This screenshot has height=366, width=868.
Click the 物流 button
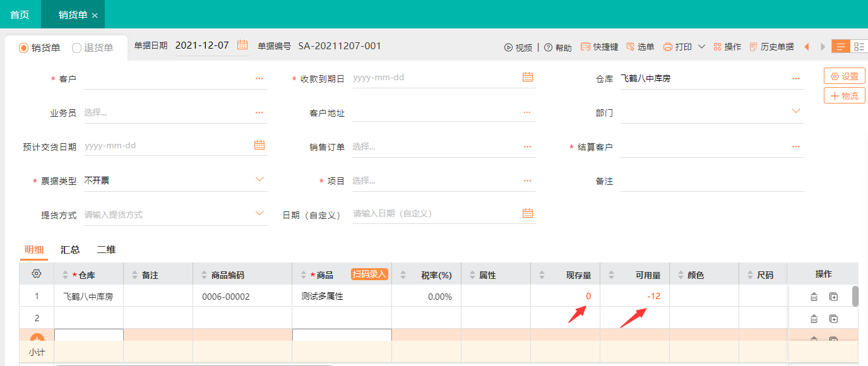click(x=844, y=96)
